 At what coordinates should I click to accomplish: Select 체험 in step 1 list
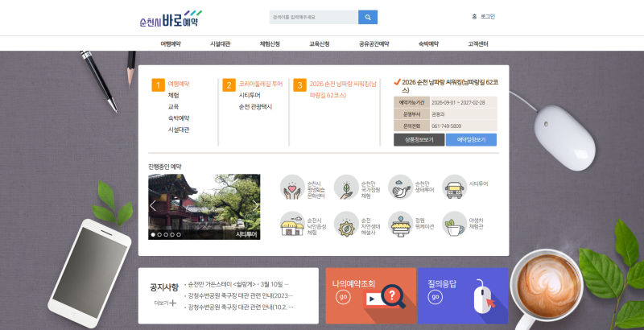coord(173,95)
